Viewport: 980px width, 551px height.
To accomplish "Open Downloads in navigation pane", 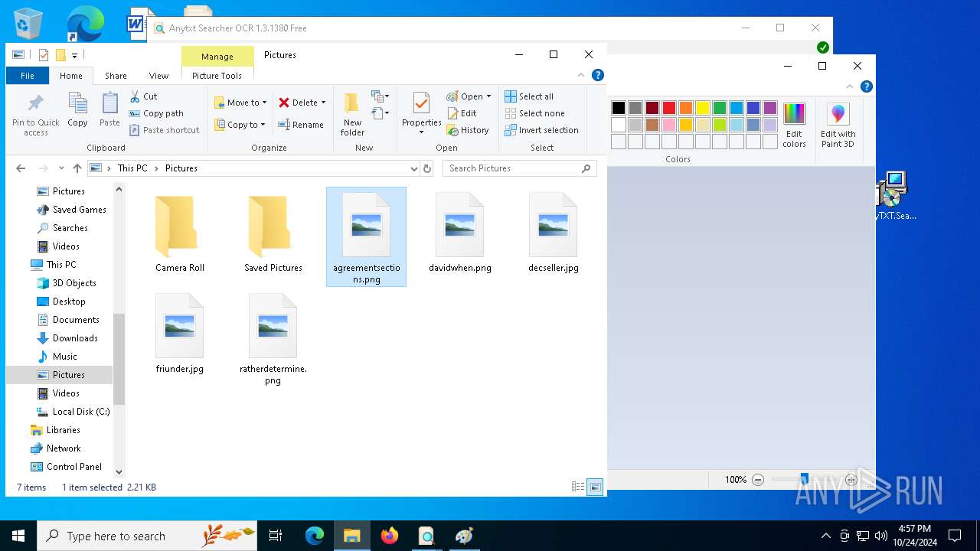I will pos(75,338).
